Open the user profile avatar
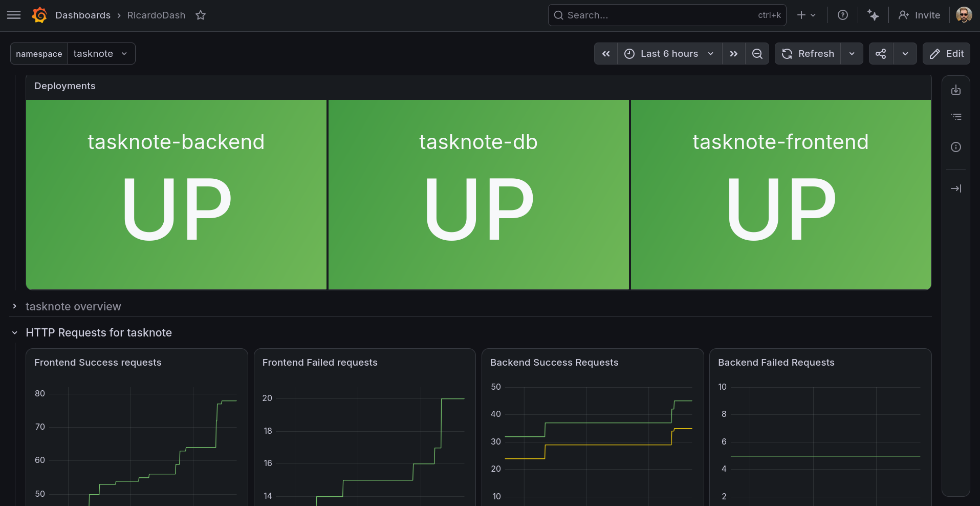Viewport: 980px width, 506px height. (964, 15)
